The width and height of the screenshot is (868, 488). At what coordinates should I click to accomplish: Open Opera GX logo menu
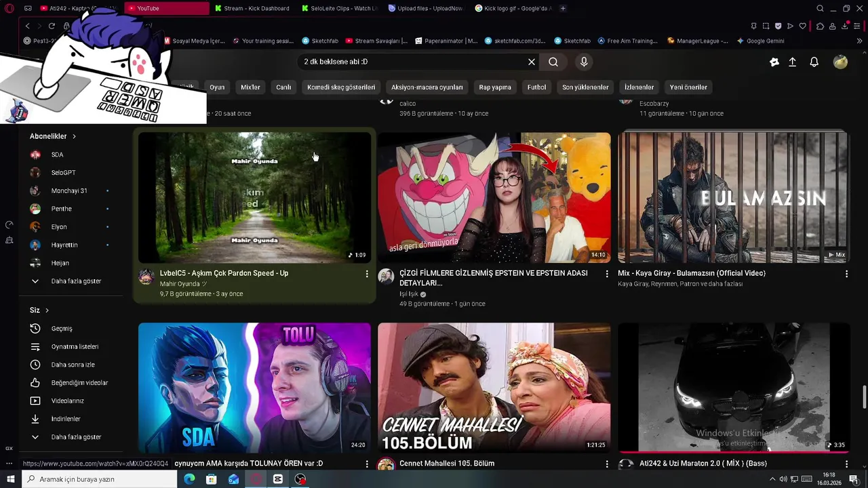[9, 8]
